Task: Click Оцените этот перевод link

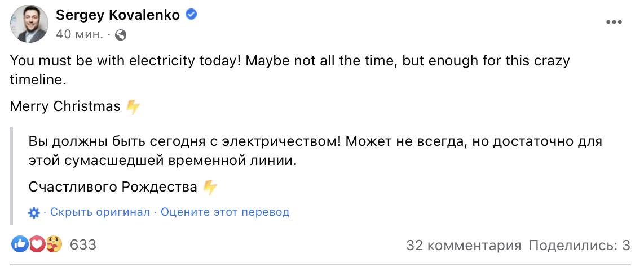Action: (x=225, y=212)
